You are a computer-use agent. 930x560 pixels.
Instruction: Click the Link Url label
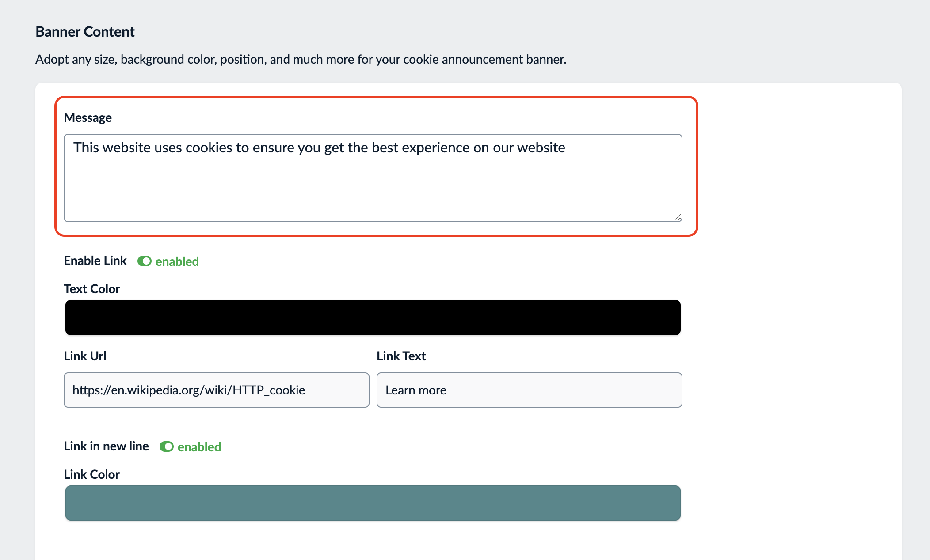(85, 356)
